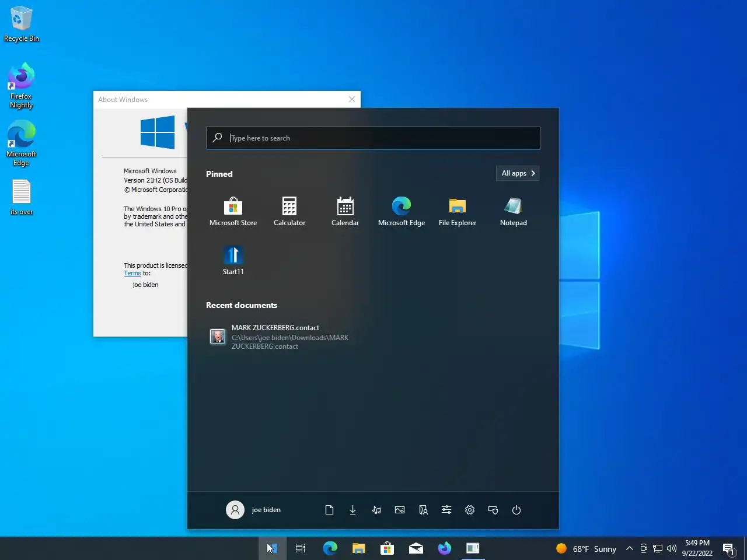Open the Downloads folder shortcut icon

[352, 510]
